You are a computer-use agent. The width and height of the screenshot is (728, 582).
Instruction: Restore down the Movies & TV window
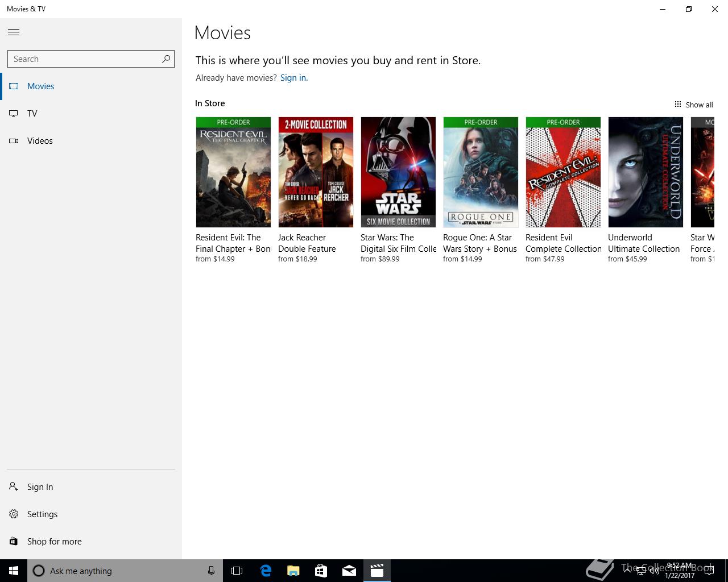[x=689, y=9]
